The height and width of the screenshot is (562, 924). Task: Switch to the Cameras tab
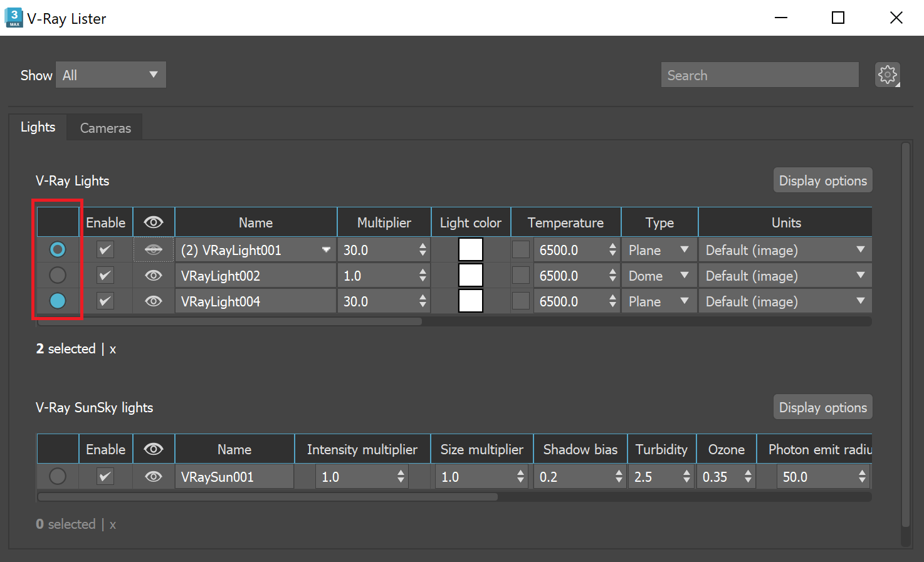tap(105, 128)
